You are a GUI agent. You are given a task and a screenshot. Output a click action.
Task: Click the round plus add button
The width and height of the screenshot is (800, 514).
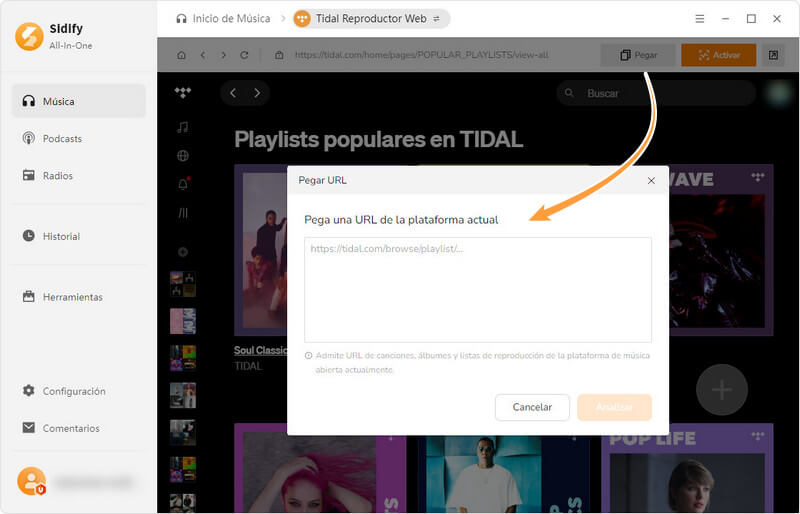click(722, 390)
